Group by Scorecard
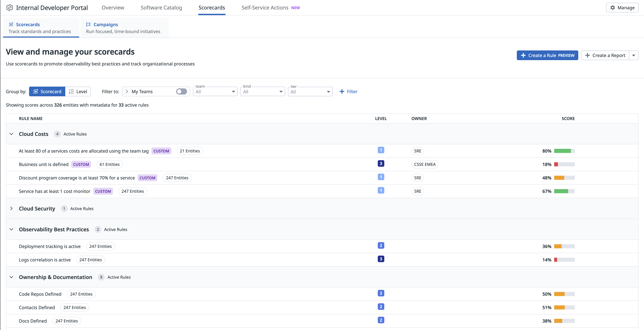The image size is (644, 330). (x=47, y=92)
